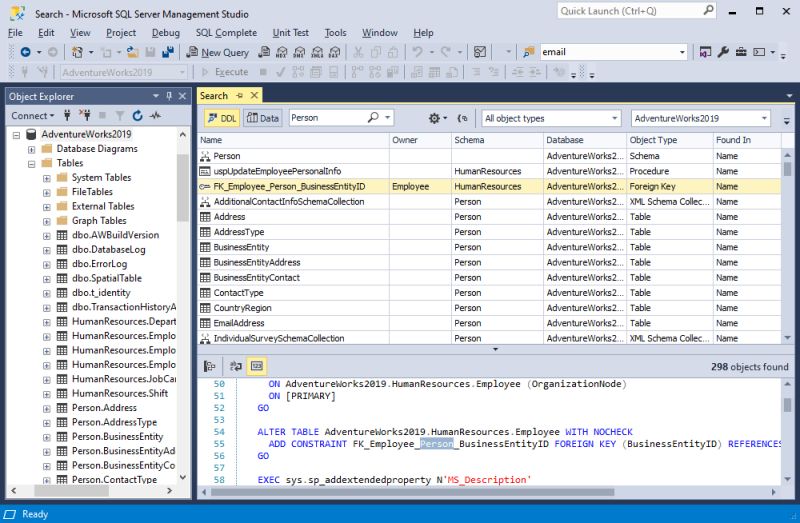The height and width of the screenshot is (523, 800).
Task: Open the Tools menu
Action: (x=335, y=33)
